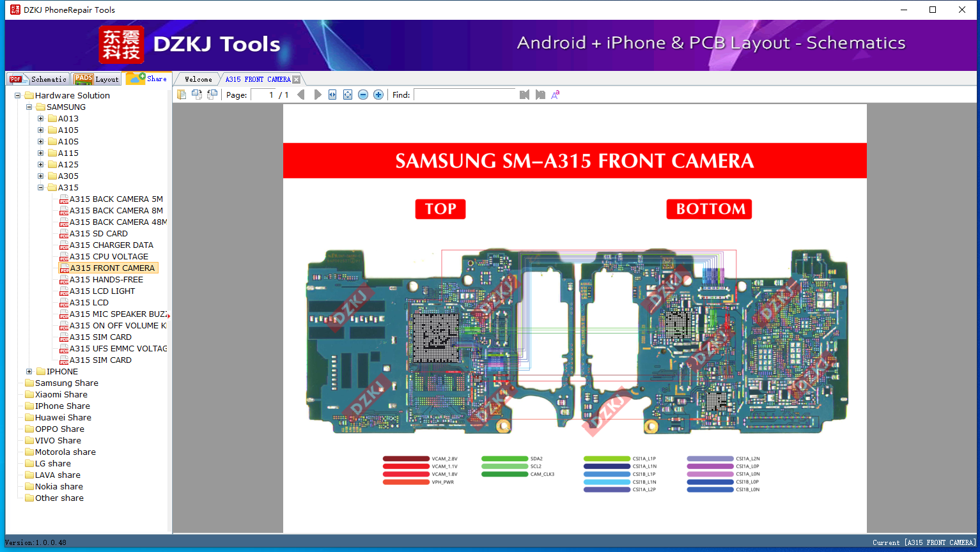Expand the A115 folder
The width and height of the screenshot is (980, 552).
(41, 153)
